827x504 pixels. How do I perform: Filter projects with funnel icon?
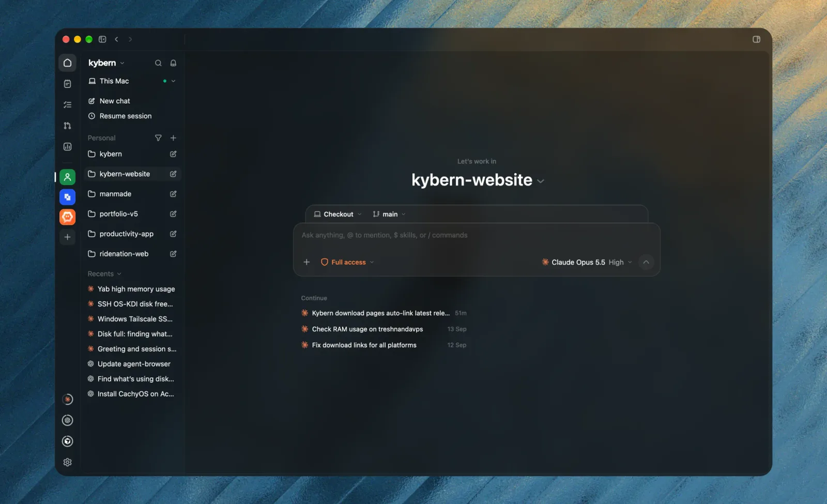tap(158, 138)
